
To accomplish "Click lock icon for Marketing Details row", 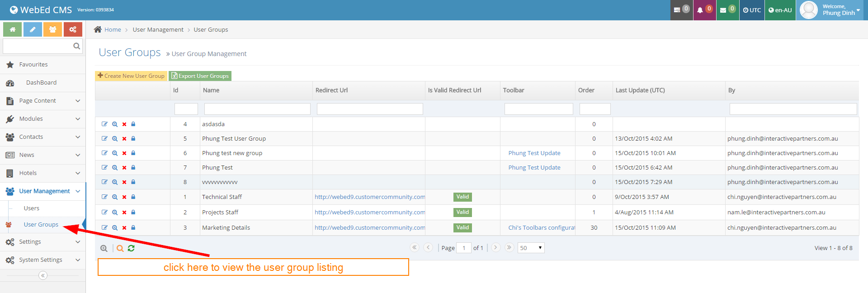I will [133, 227].
